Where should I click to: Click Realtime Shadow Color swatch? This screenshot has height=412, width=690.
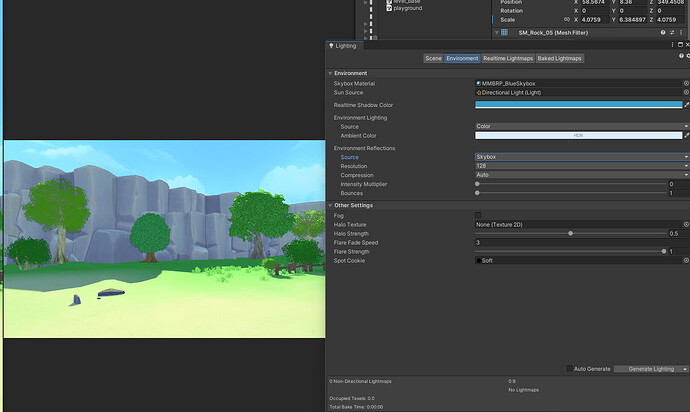[x=578, y=105]
